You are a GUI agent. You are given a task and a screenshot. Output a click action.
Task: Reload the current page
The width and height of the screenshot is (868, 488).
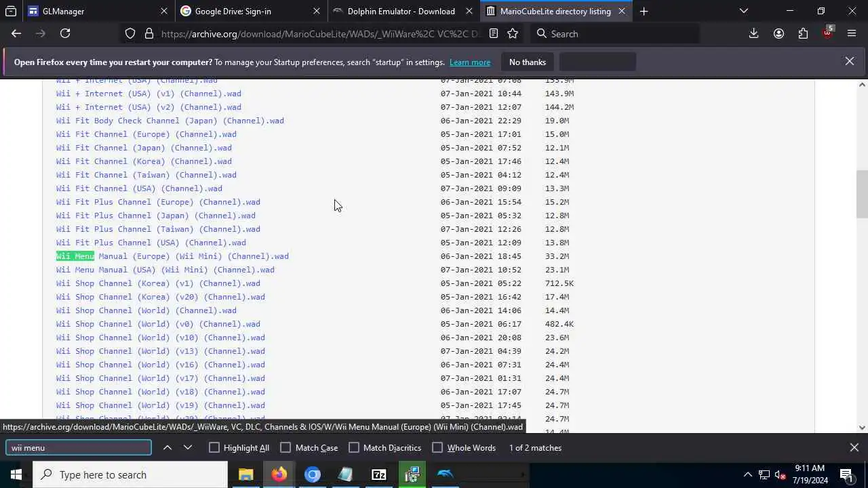(x=65, y=33)
